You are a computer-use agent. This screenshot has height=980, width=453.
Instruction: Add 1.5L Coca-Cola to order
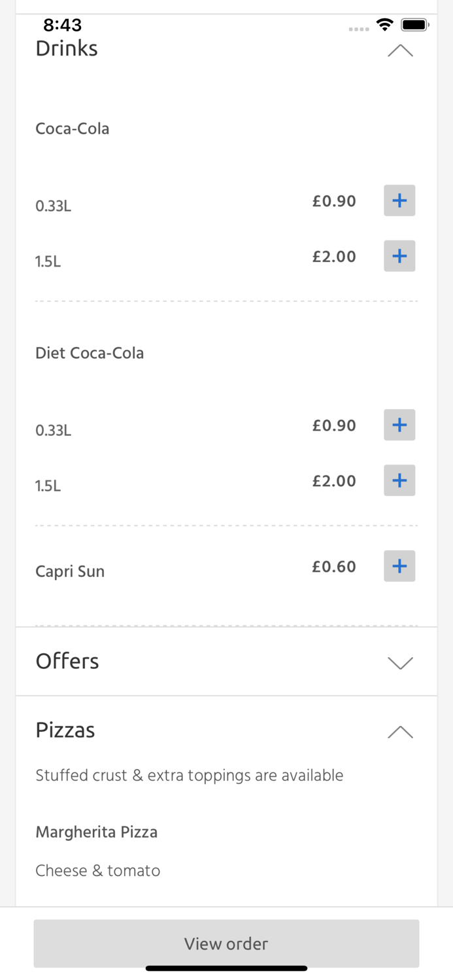point(399,256)
